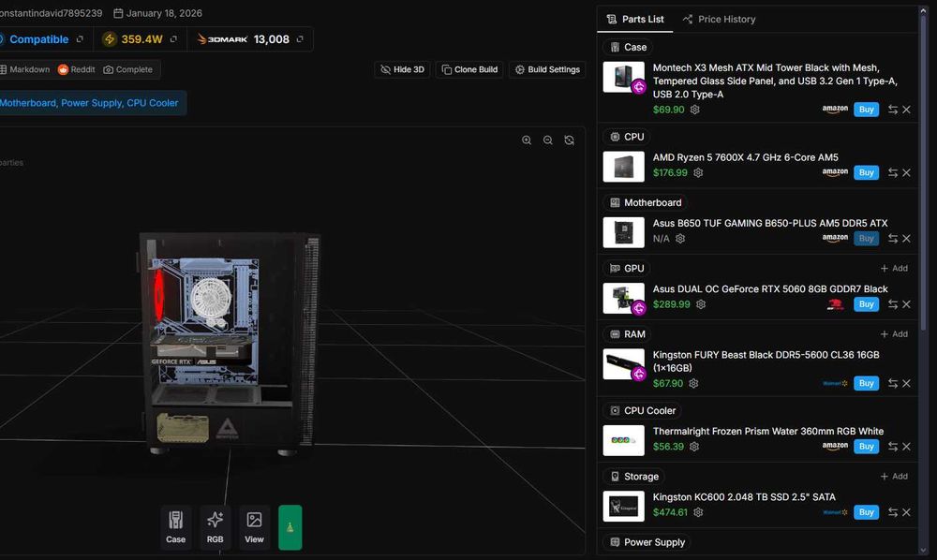The image size is (937, 560).
Task: Open the Compatible status details
Action: coord(40,39)
